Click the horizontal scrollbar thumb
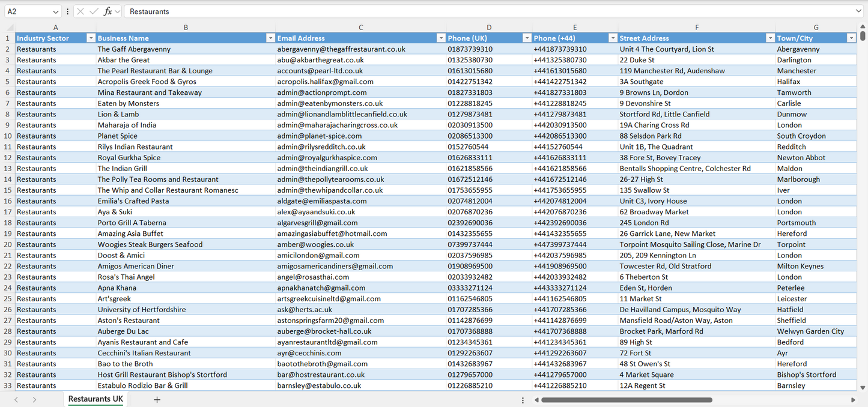868x407 pixels. 627,400
